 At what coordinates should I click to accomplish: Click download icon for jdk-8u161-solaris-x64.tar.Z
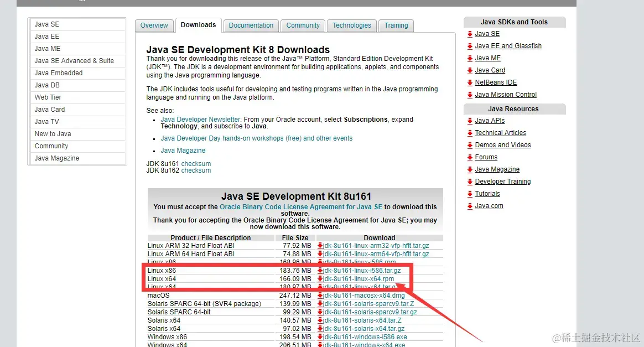[320, 320]
